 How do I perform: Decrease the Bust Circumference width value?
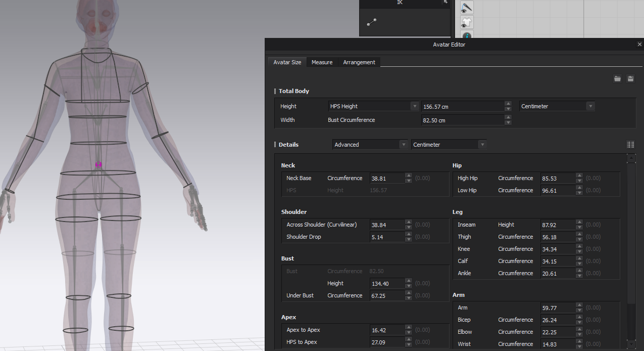[x=508, y=123]
